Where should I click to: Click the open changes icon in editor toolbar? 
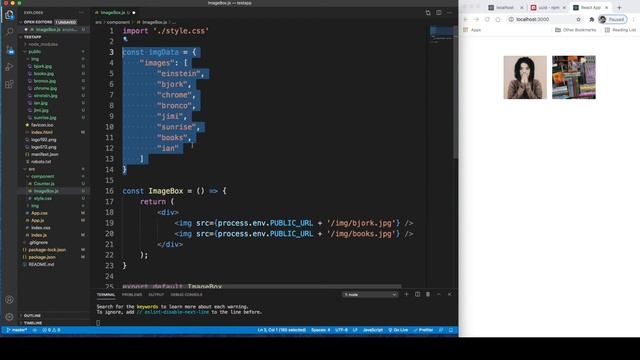point(428,13)
